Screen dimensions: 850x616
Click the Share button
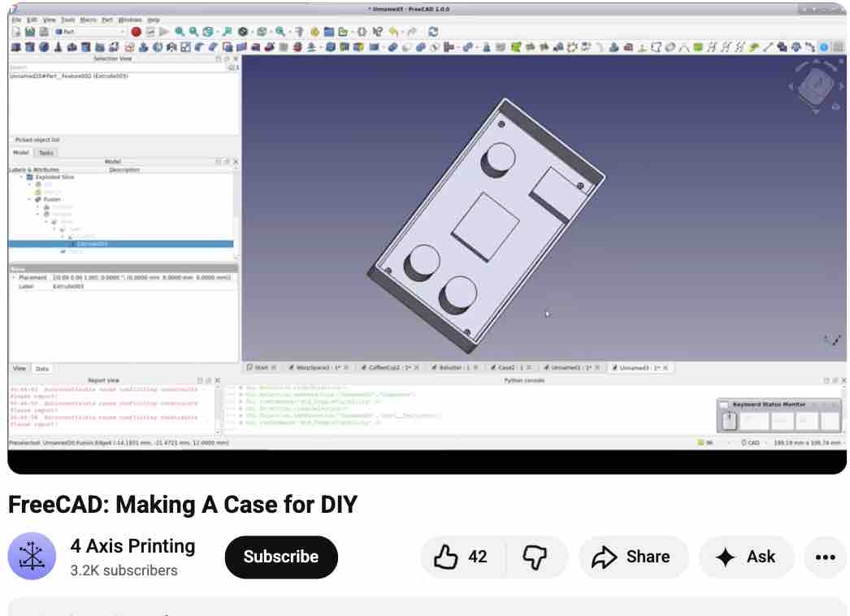click(633, 557)
